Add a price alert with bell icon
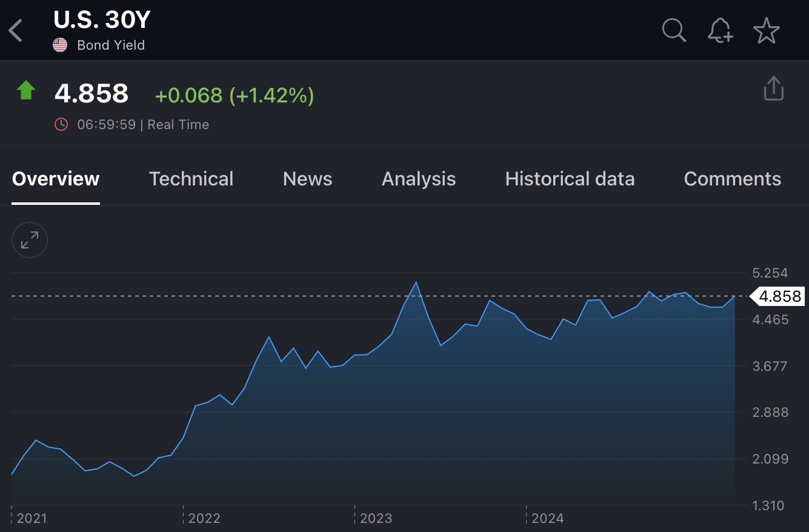This screenshot has width=809, height=532. pos(720,30)
